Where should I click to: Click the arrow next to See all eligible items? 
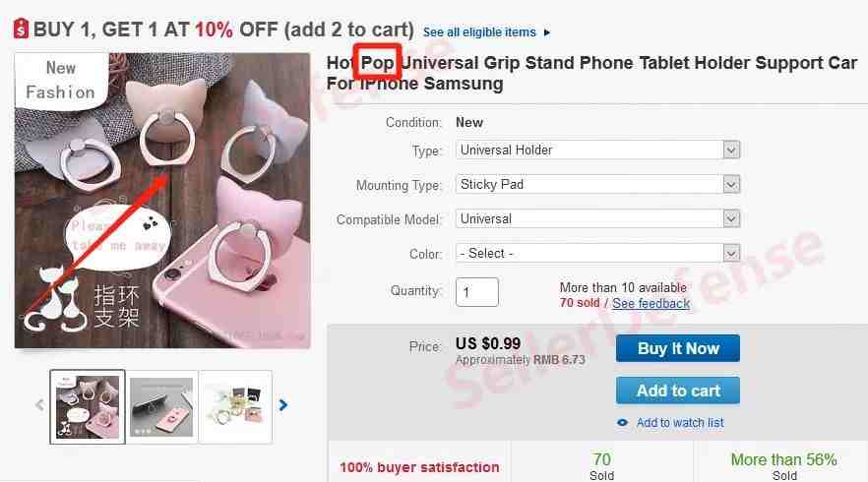547,32
